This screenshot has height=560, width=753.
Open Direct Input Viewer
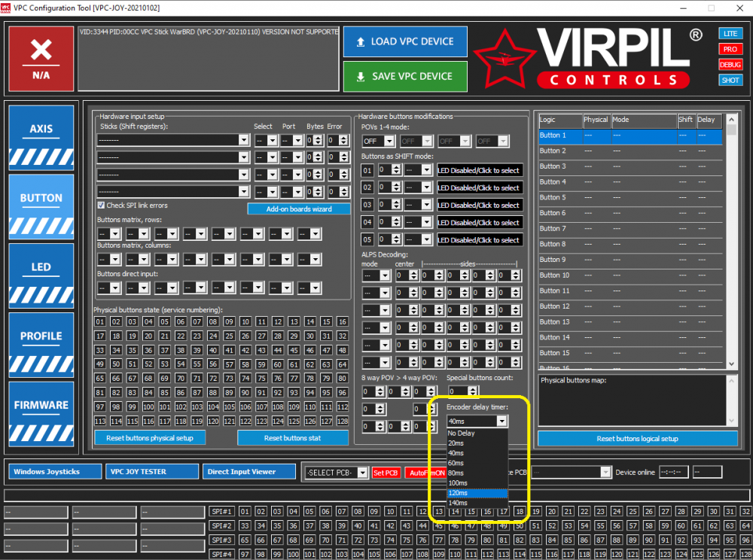tap(248, 472)
